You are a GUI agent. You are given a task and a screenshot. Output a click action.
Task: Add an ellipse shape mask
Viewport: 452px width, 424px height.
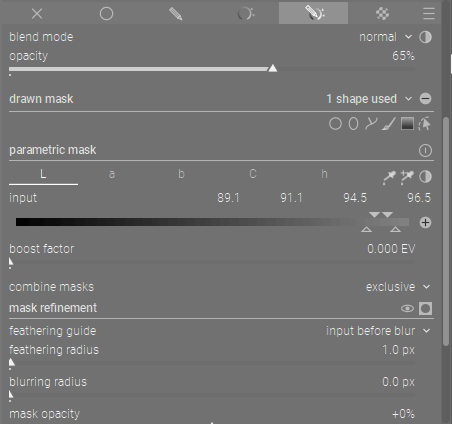[353, 124]
